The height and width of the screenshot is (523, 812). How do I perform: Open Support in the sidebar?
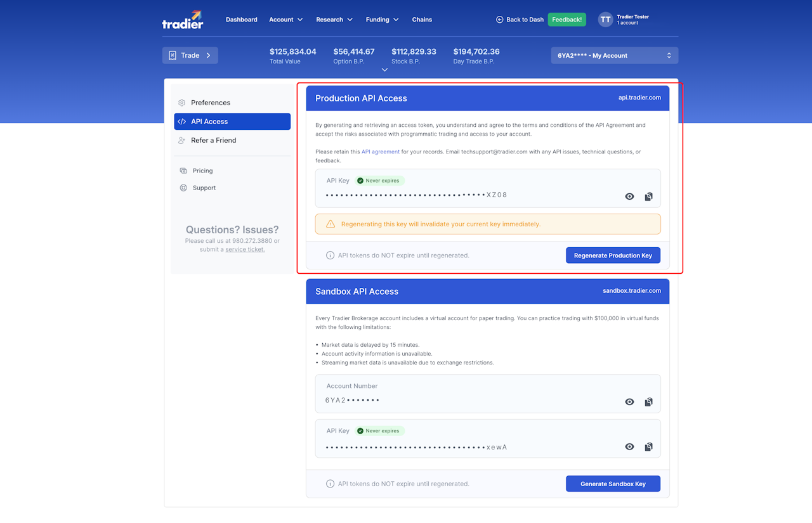coord(204,188)
